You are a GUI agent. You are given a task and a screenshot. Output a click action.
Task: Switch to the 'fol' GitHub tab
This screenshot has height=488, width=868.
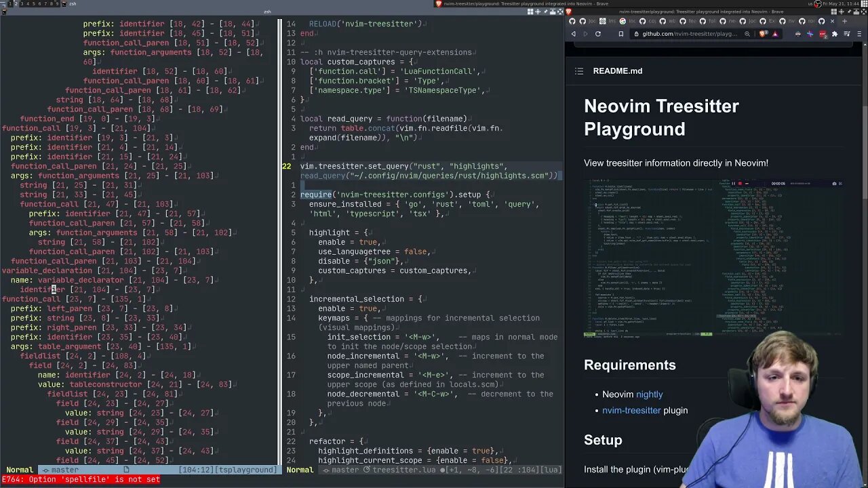(x=707, y=21)
